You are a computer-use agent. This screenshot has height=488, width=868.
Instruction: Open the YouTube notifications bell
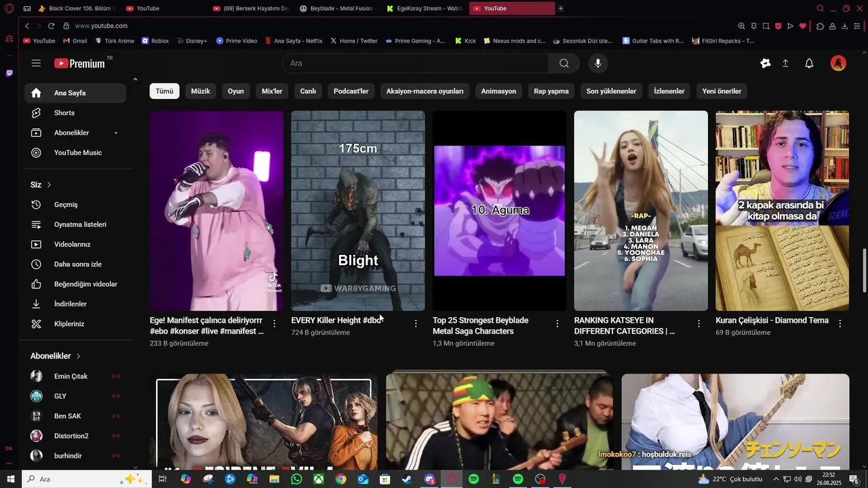pyautogui.click(x=809, y=63)
